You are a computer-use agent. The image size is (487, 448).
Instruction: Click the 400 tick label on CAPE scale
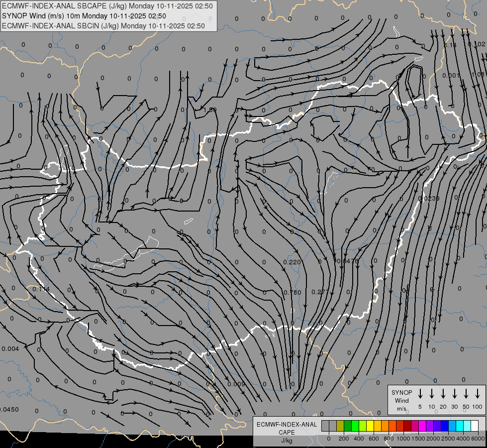359,439
